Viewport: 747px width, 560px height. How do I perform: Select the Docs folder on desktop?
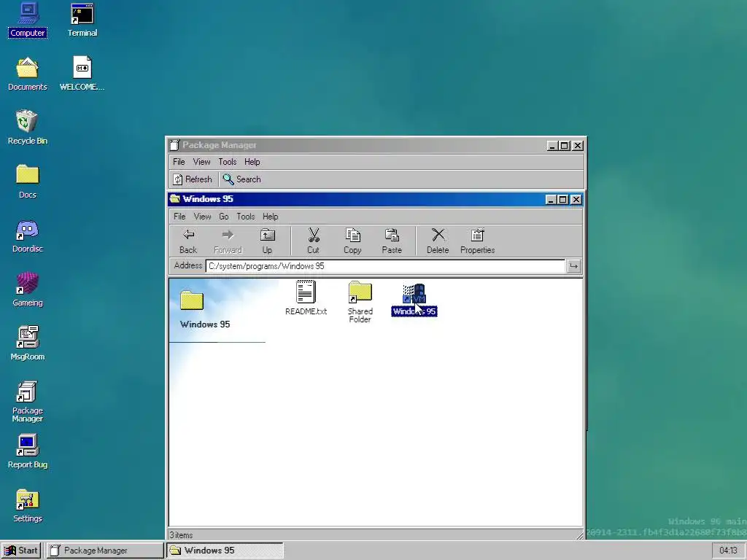coord(28,182)
